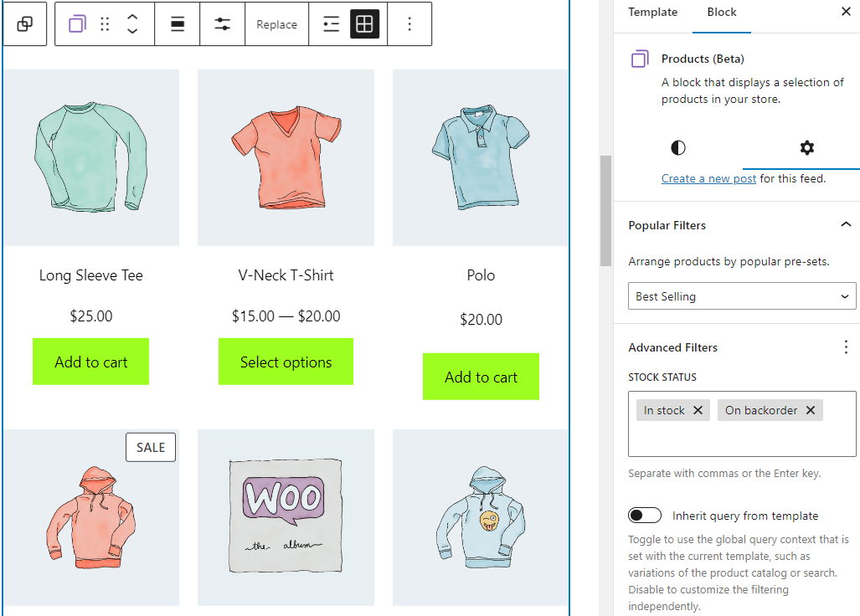The height and width of the screenshot is (616, 860).
Task: Toggle Inherit query from template
Action: [x=644, y=516]
